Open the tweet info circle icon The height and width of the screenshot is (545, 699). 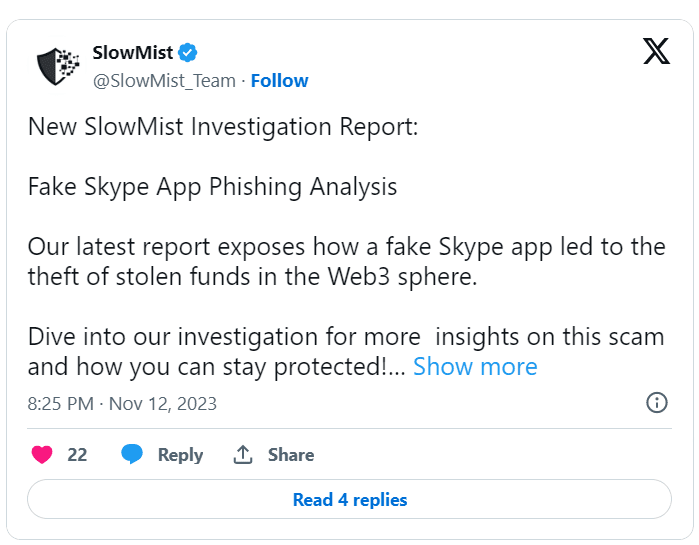click(x=657, y=403)
